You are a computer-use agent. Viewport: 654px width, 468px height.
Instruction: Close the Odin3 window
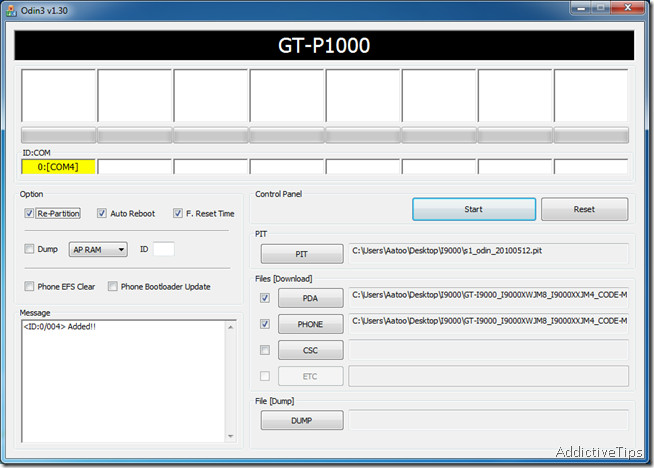[628, 8]
